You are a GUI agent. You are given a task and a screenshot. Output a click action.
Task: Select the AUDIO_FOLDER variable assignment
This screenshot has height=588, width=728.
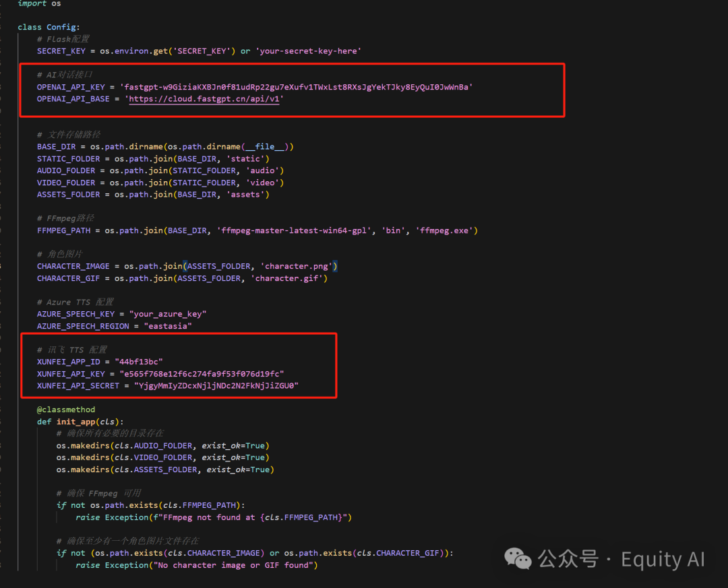coord(66,171)
